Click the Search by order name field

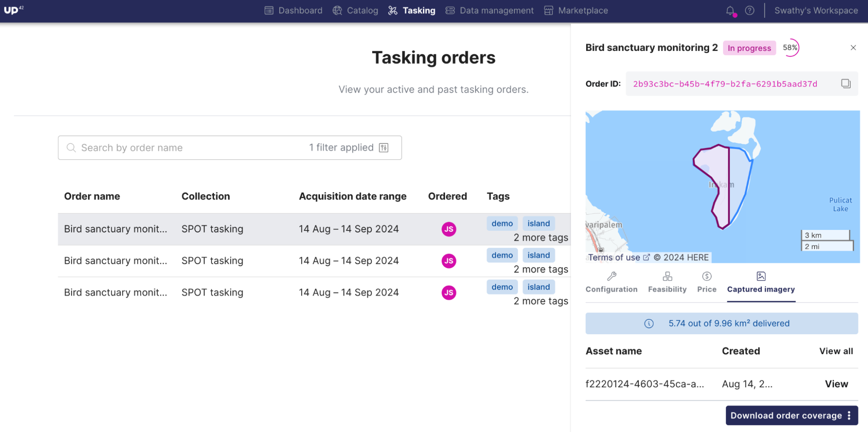coord(230,148)
